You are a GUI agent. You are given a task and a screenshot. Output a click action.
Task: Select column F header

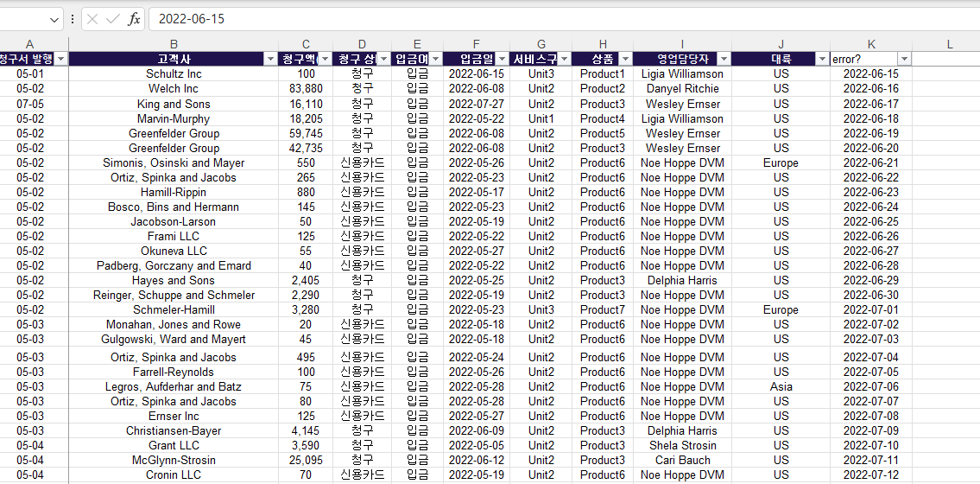tap(477, 44)
